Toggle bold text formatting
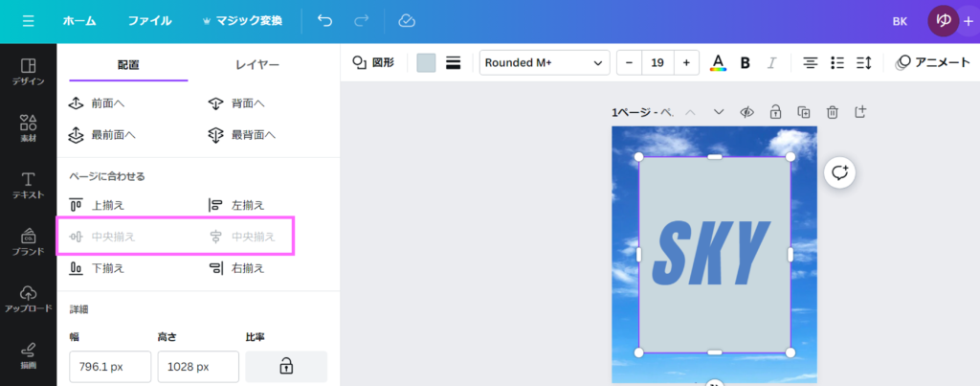The height and width of the screenshot is (386, 980). (745, 63)
